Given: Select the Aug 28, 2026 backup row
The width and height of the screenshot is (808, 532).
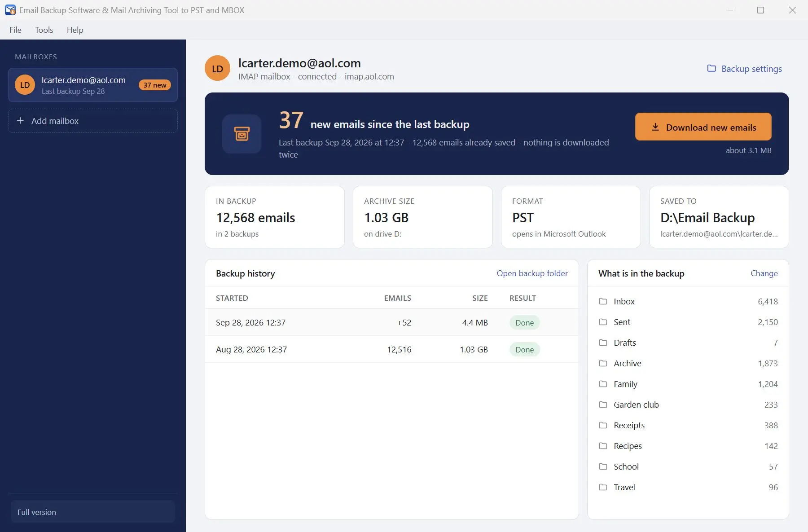Looking at the screenshot, I should point(391,349).
